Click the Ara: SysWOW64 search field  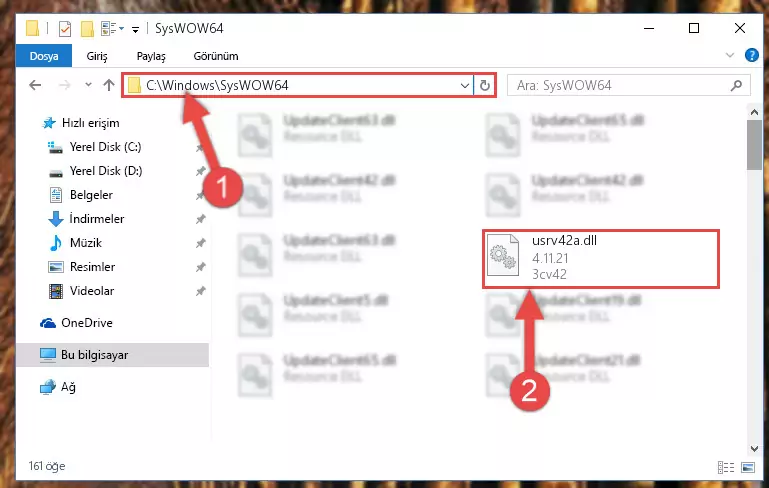622,85
